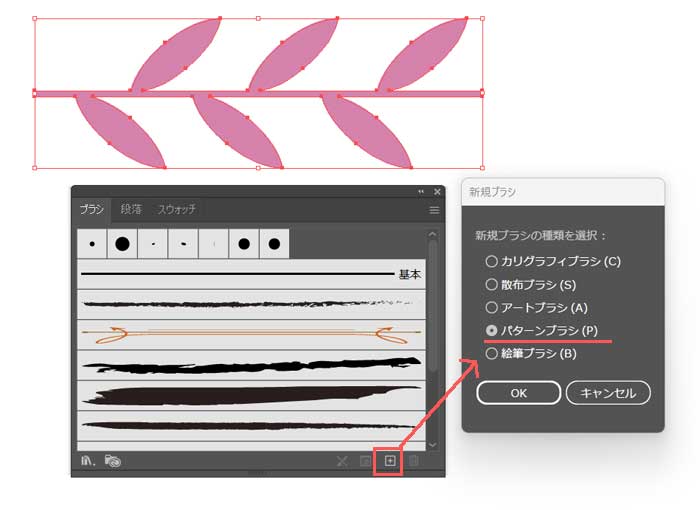Click キャンセル to cancel the dialog
This screenshot has width=700, height=510.
pos(608,393)
